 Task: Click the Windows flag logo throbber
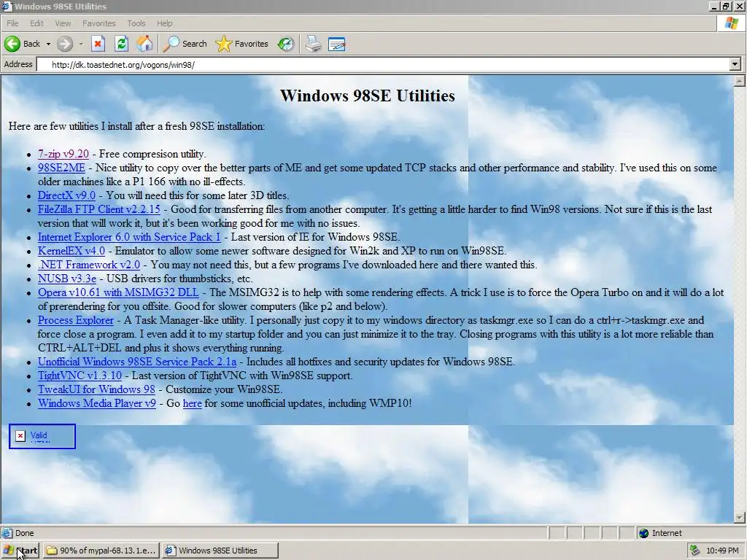click(x=731, y=23)
